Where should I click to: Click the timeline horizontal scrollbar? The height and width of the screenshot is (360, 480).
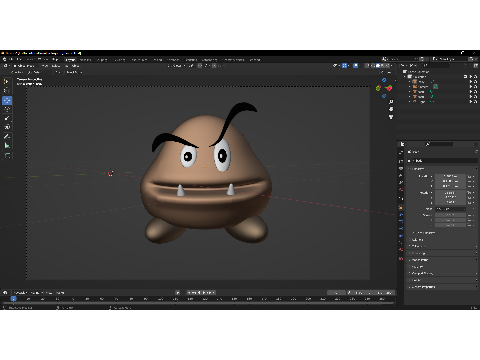198,303
